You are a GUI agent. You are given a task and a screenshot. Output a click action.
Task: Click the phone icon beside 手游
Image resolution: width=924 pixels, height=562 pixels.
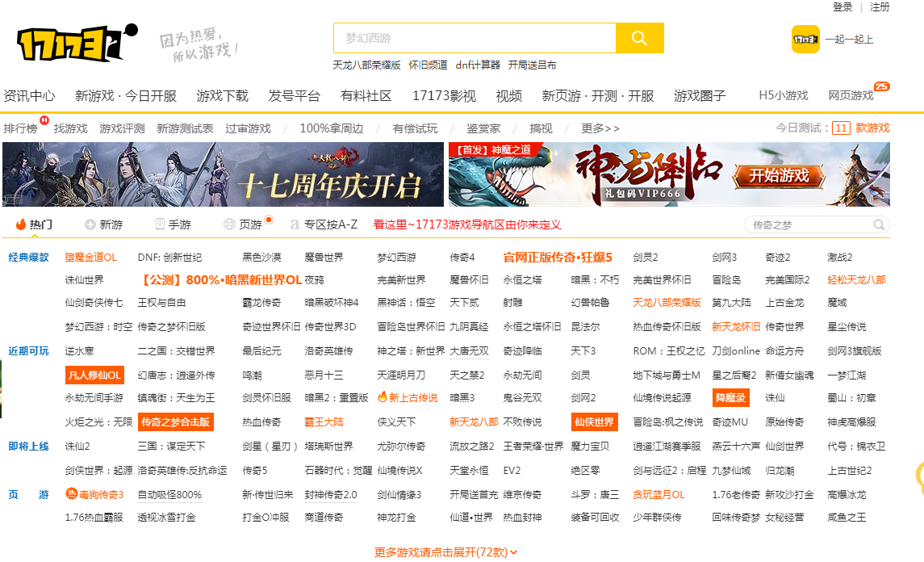click(x=160, y=224)
